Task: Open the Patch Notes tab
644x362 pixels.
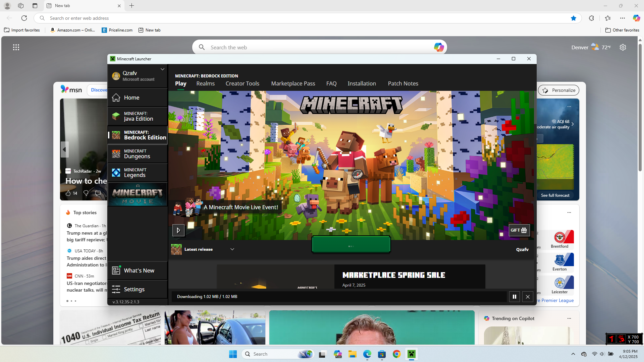Action: point(403,83)
